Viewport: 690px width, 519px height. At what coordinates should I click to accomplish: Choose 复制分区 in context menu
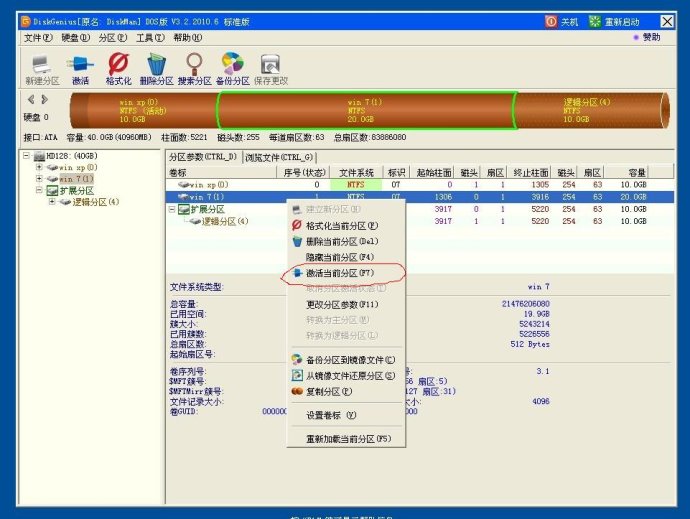(x=346, y=391)
